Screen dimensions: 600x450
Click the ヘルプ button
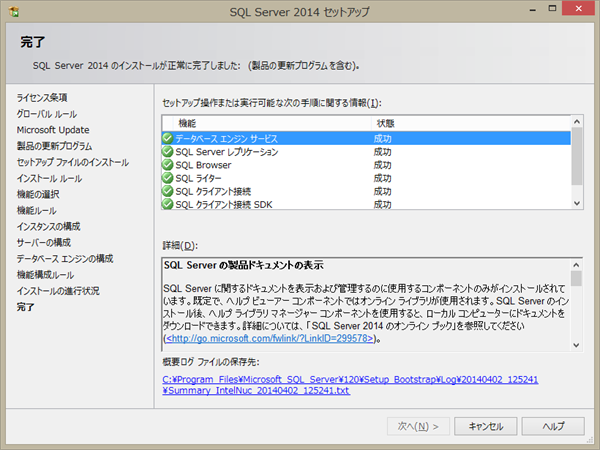[x=553, y=426]
